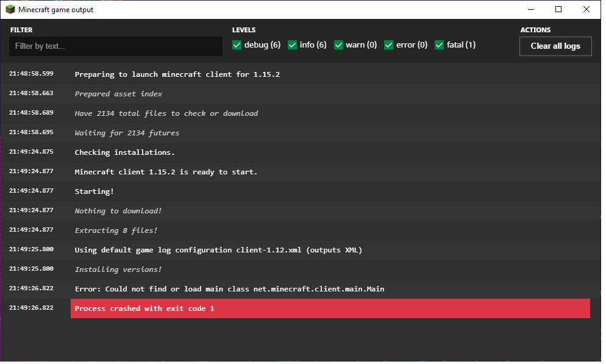The height and width of the screenshot is (364, 606).
Task: Minimize the Minecraft game output window
Action: point(531,9)
